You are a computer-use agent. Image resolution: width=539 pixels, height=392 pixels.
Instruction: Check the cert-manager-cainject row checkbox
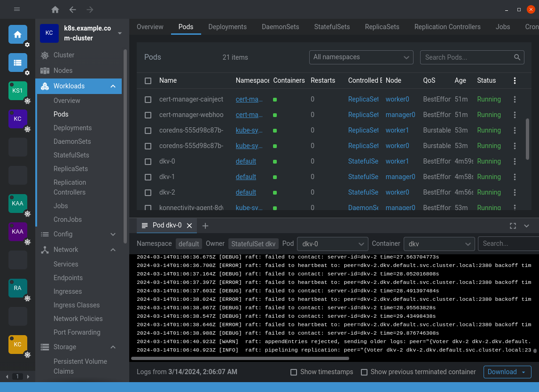click(148, 100)
